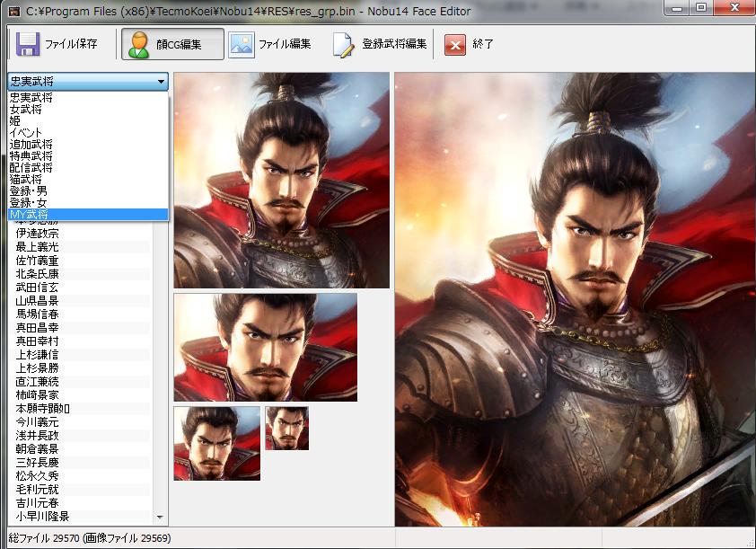The width and height of the screenshot is (756, 549).
Task: Choose 登録･男 category option
Action: click(x=88, y=190)
